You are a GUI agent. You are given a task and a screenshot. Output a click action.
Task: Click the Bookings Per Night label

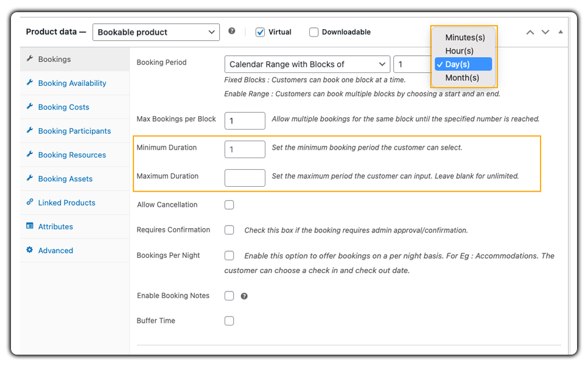(168, 255)
